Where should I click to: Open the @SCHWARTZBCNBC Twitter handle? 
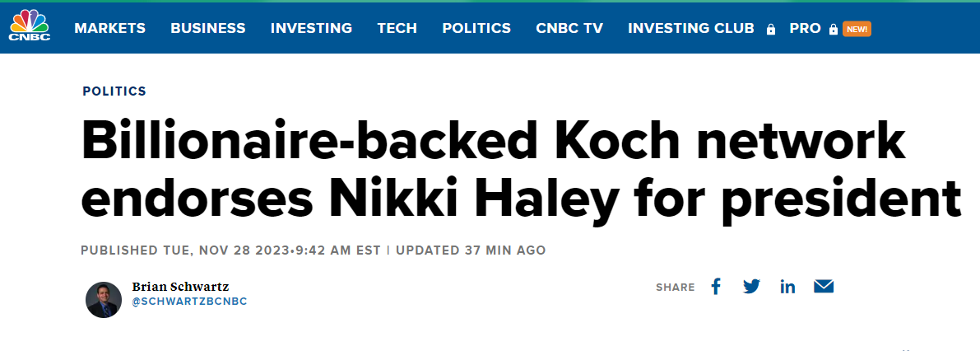point(189,302)
